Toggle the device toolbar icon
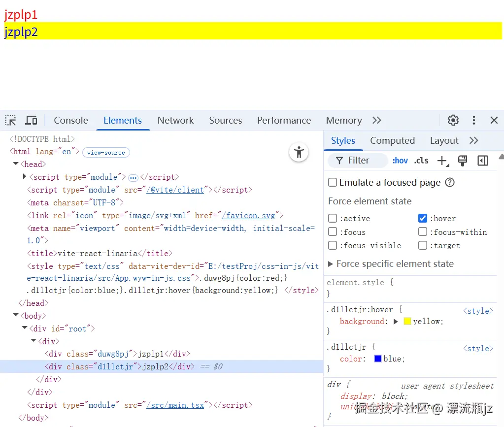Screen dimensions: 504x427 pyautogui.click(x=31, y=120)
